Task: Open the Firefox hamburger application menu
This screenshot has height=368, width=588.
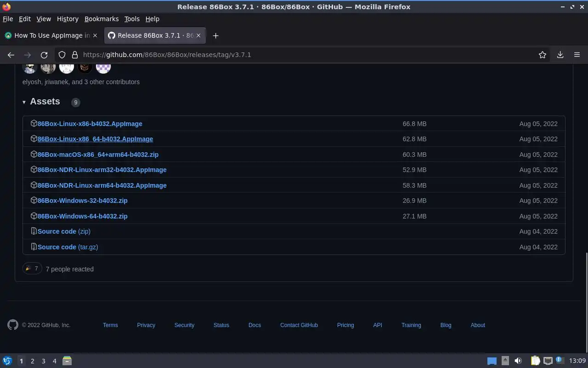Action: tap(577, 55)
